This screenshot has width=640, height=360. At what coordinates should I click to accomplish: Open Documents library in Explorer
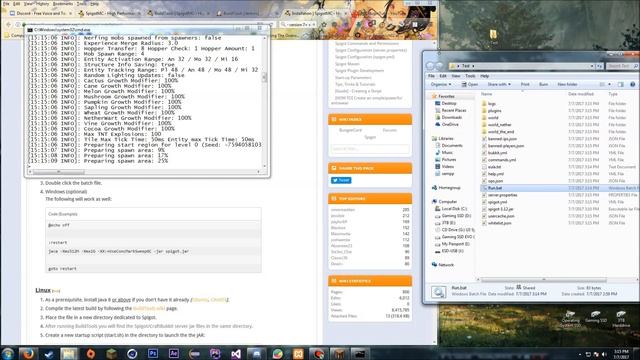click(451, 145)
